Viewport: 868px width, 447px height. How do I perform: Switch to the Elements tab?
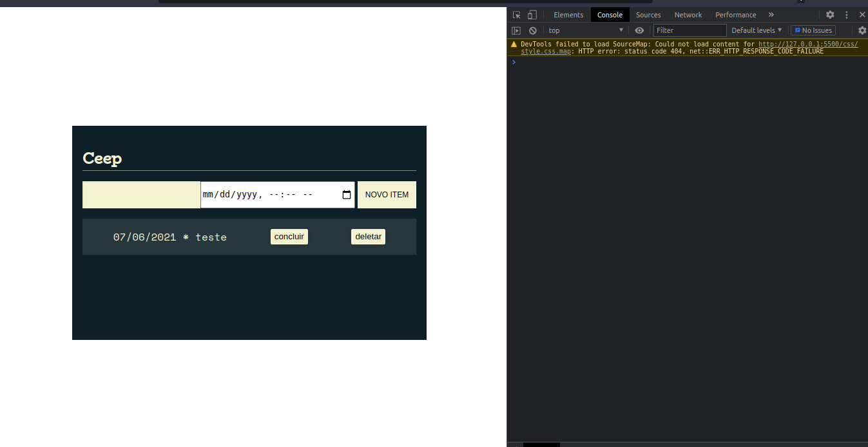(x=568, y=15)
